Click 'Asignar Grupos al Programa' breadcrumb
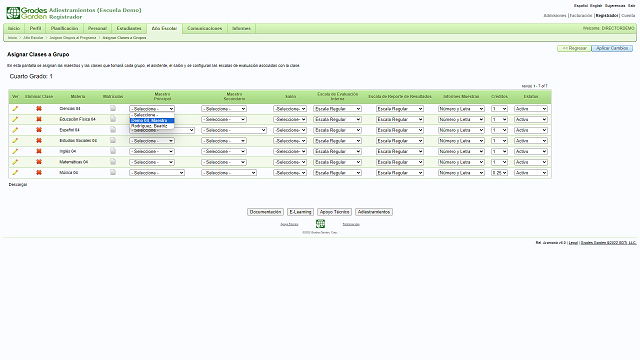The height and width of the screenshot is (360, 640). (x=73, y=38)
